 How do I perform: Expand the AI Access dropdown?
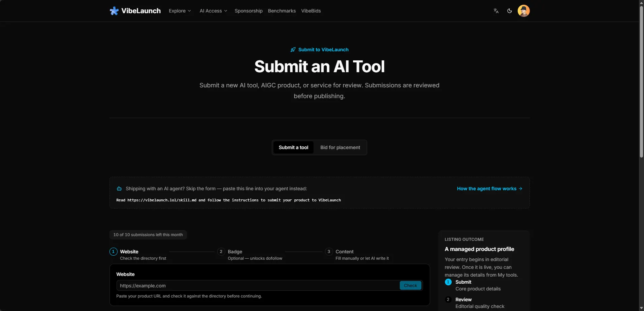214,11
